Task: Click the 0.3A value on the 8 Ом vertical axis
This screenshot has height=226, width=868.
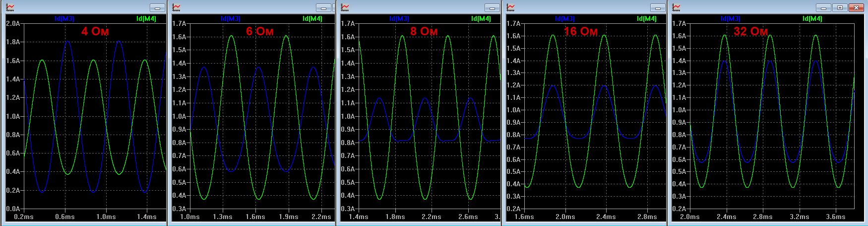Action: tap(348, 209)
